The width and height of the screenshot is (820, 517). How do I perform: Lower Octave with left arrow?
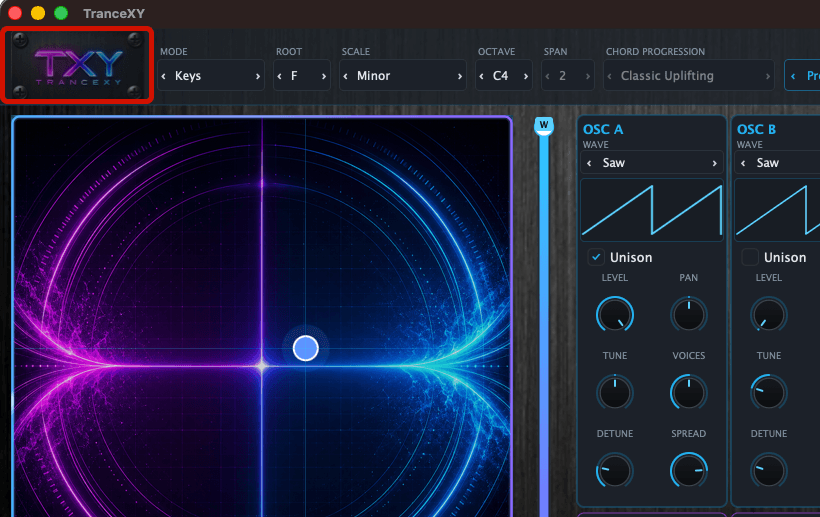click(482, 76)
